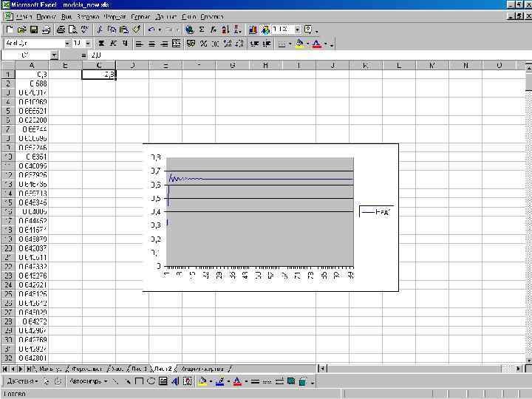This screenshot has width=532, height=399.
Task: Insert a hyperlink using globe icon
Action: coord(189,30)
